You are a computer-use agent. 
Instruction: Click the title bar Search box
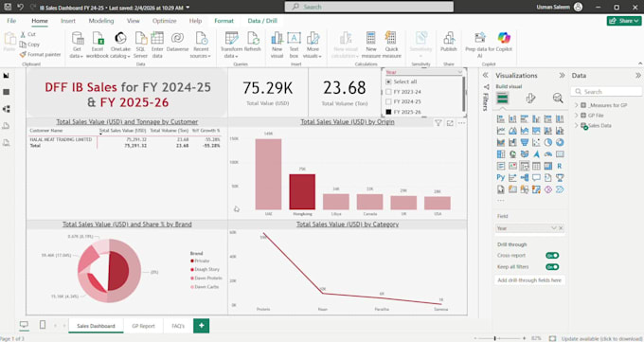[x=369, y=7]
